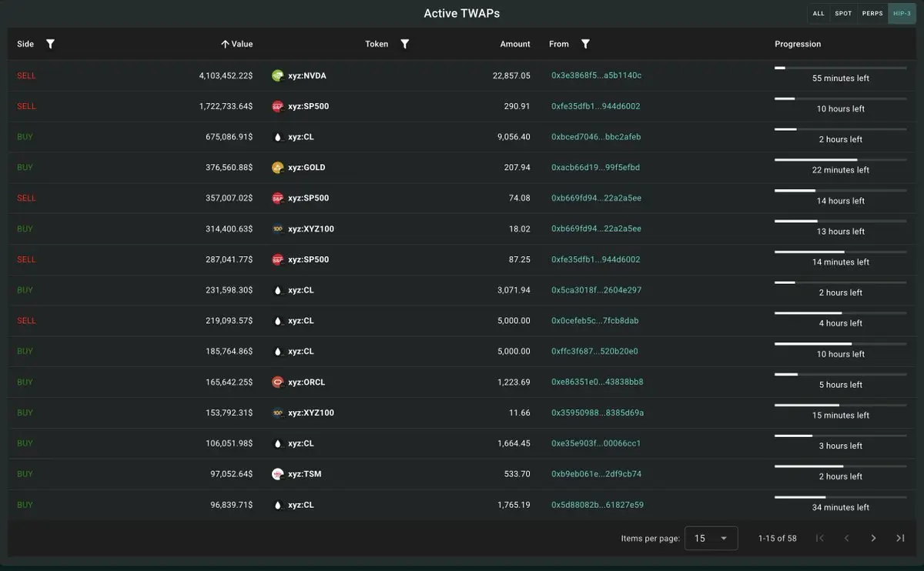Open address 0x0cefeb5c...7fcb8dab

594,321
